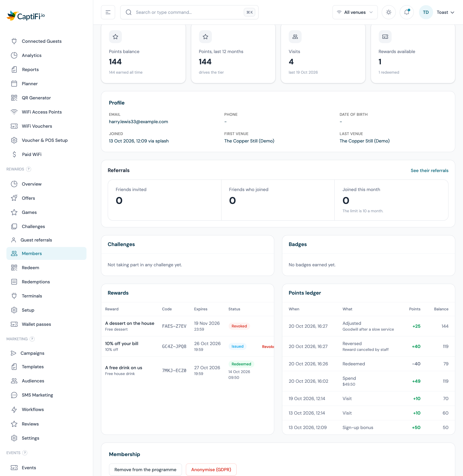This screenshot has height=476, width=463.
Task: Click the Points balance star icon
Action: tap(115, 37)
